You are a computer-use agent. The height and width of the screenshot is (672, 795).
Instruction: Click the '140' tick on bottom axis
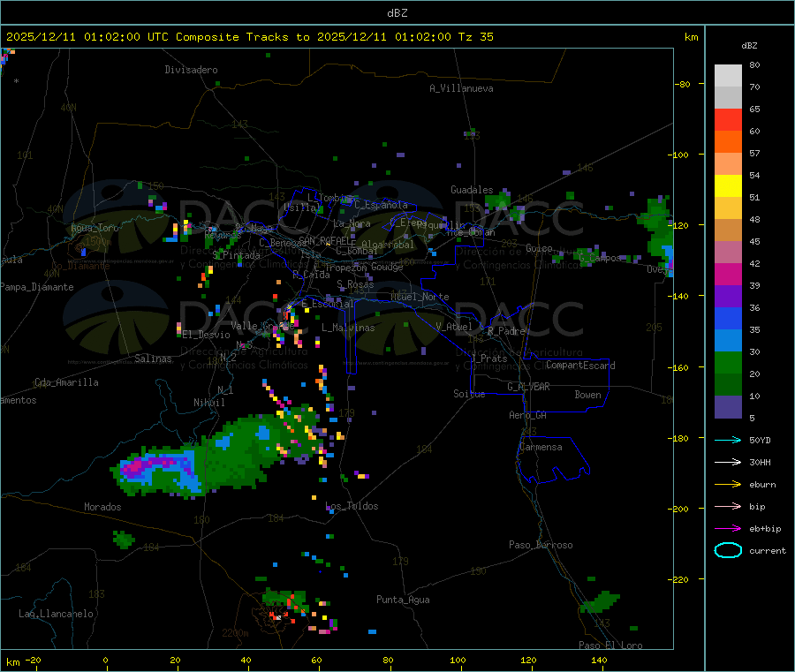pos(599,660)
